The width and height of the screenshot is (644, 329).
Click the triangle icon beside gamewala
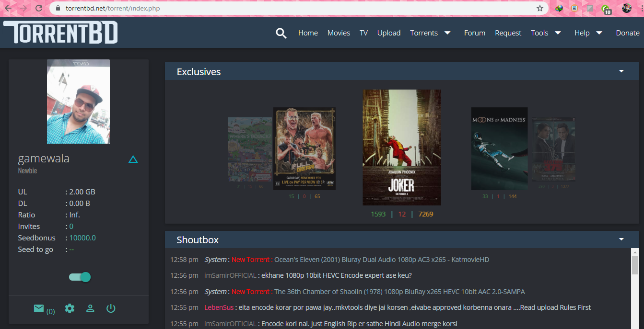point(133,159)
